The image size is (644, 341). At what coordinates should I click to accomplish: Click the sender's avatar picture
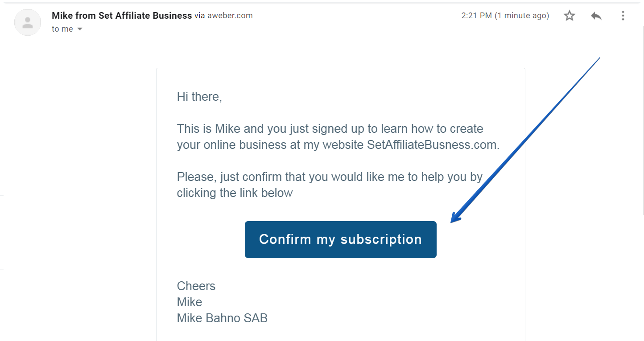(x=28, y=22)
